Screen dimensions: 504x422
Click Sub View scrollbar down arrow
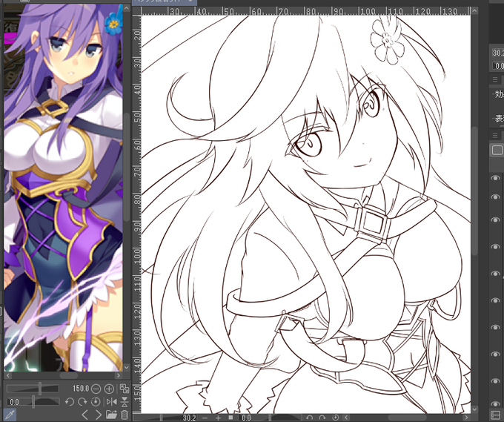point(126,367)
